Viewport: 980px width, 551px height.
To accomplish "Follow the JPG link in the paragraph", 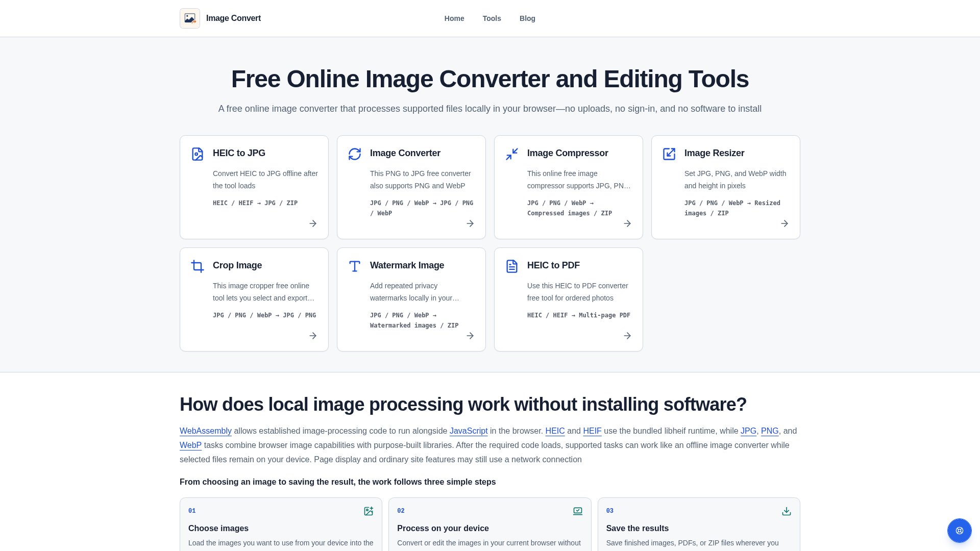I will click(x=748, y=431).
